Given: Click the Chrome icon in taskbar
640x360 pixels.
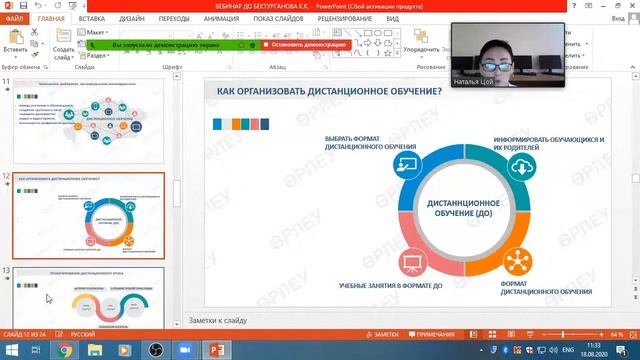Looking at the screenshot, I should point(64,350).
